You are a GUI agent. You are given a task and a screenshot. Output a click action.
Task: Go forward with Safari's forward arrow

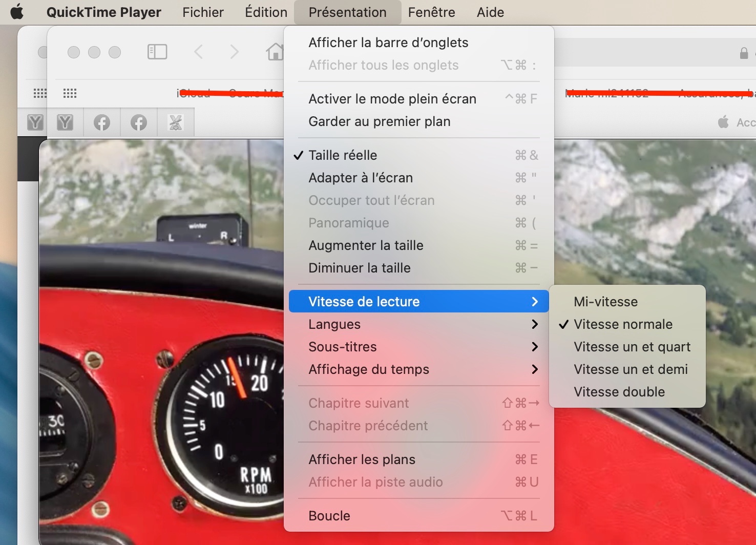click(x=234, y=52)
